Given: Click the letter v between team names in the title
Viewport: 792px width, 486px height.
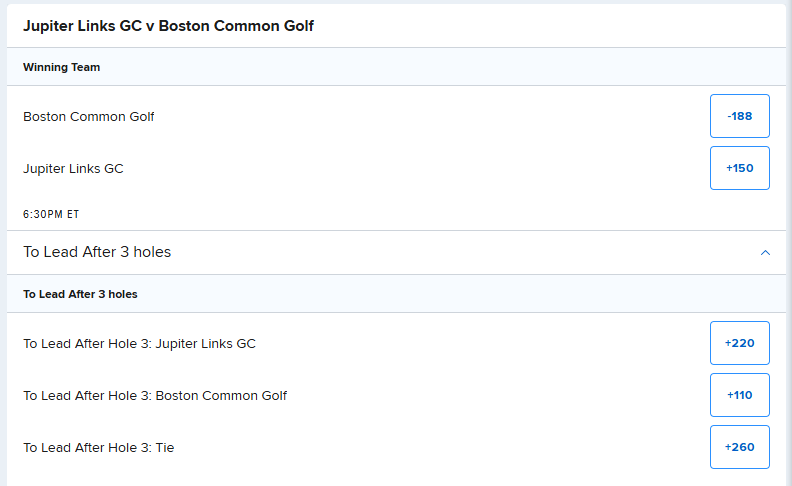Looking at the screenshot, I should (x=150, y=27).
